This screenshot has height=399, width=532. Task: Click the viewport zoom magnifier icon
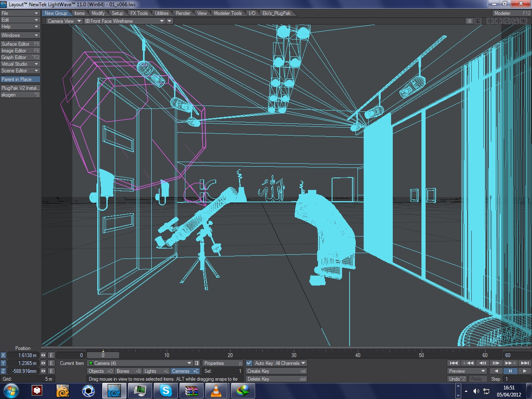tap(515, 21)
